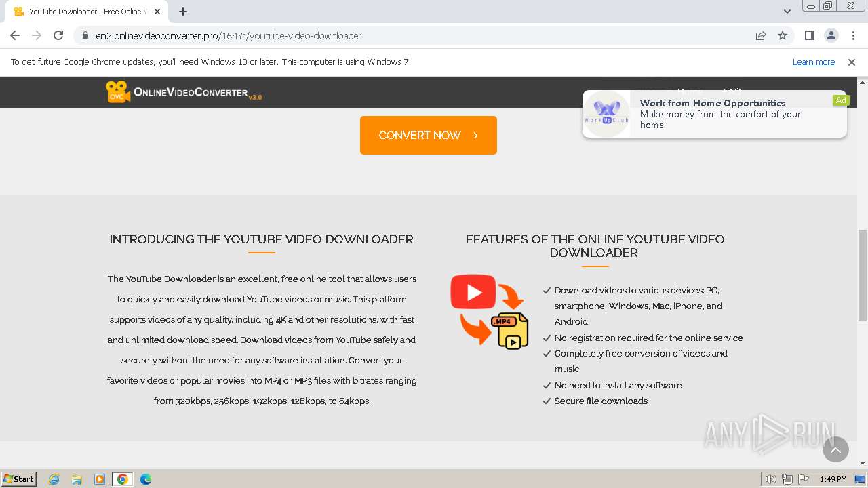Click the green Ad badge
Viewport: 868px width, 488px height.
coord(841,100)
